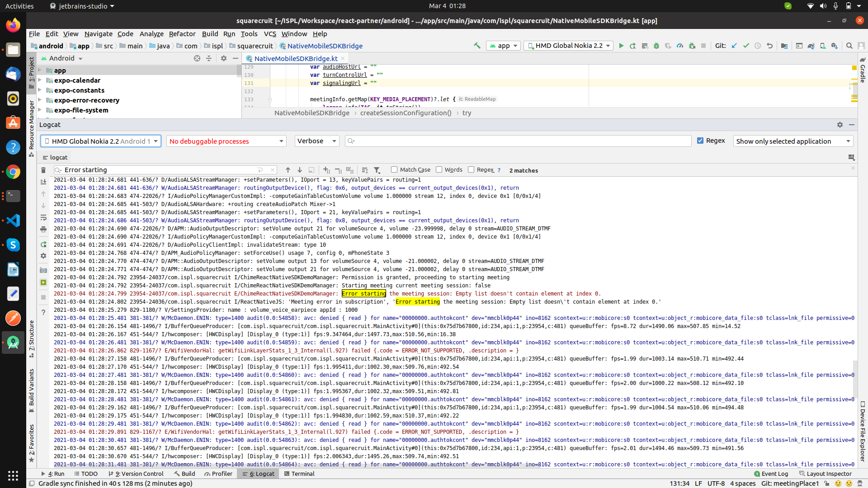Click NativeMobileSDKBridge in the breadcrumb path

(325, 46)
